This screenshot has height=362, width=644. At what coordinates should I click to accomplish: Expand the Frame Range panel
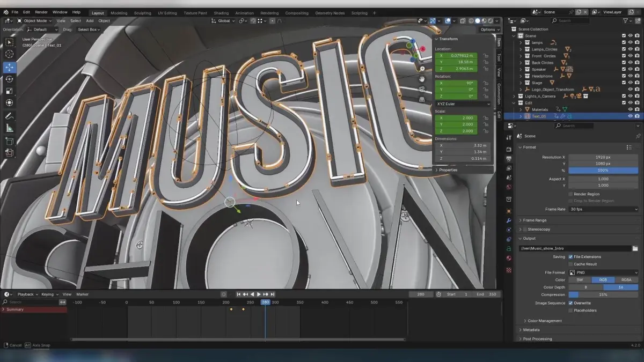click(535, 220)
